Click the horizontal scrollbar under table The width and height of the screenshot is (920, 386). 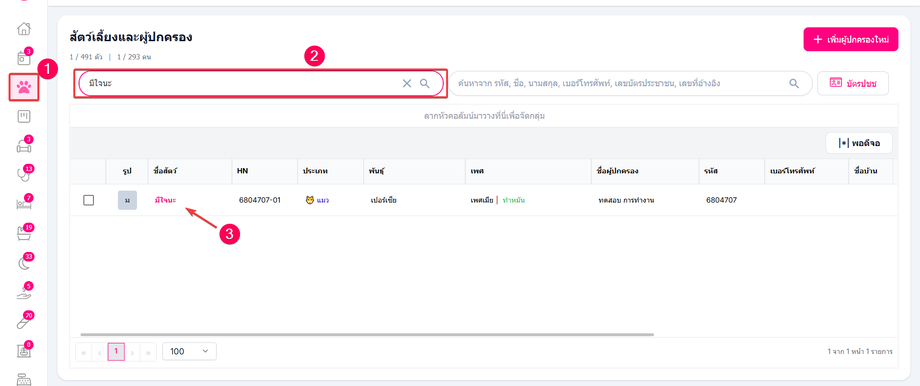tap(367, 334)
